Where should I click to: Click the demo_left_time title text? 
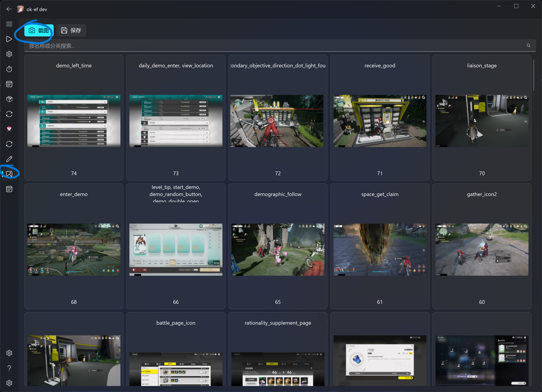pyautogui.click(x=74, y=65)
